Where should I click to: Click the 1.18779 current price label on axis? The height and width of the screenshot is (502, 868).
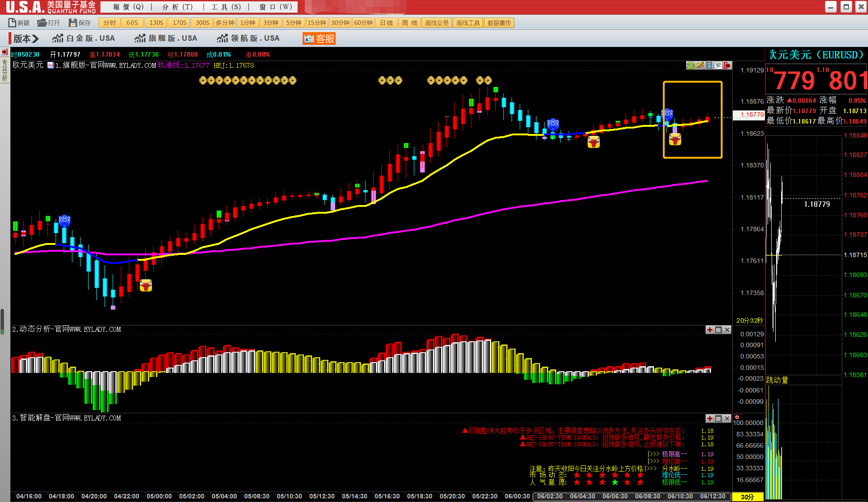pos(749,115)
